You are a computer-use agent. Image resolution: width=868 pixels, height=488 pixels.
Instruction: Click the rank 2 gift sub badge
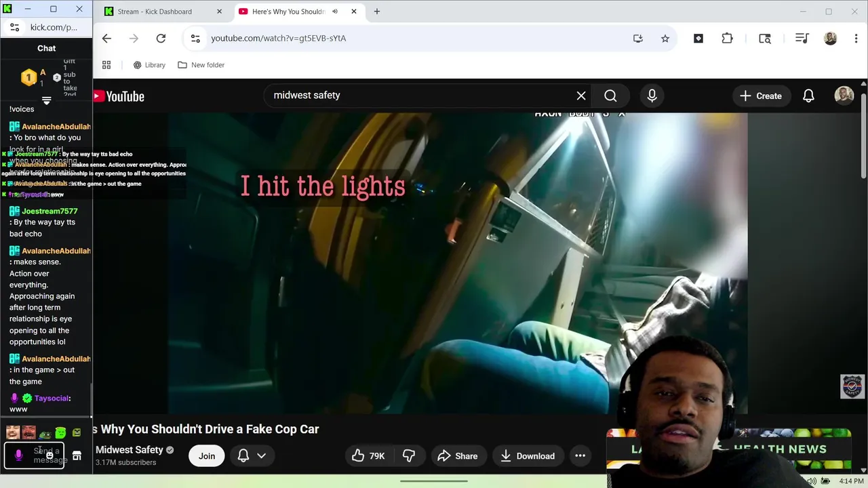pyautogui.click(x=57, y=77)
